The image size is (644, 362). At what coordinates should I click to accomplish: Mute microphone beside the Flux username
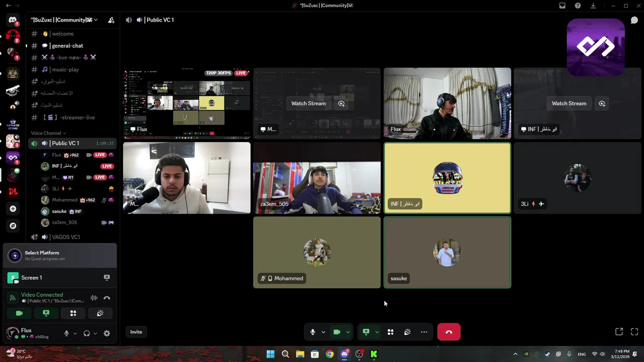pos(66,333)
